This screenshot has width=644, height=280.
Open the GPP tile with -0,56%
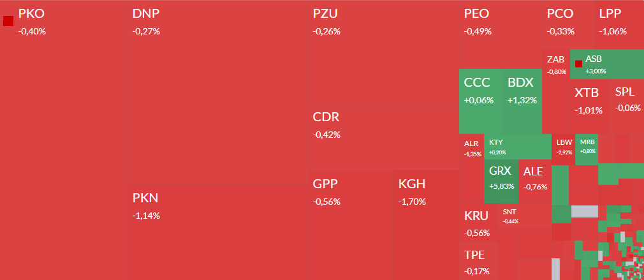tap(350, 225)
